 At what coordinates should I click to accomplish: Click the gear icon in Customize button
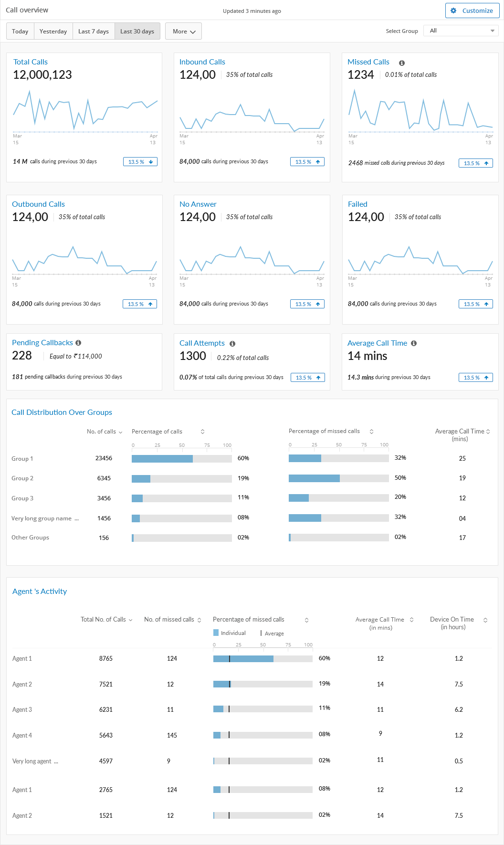(453, 11)
